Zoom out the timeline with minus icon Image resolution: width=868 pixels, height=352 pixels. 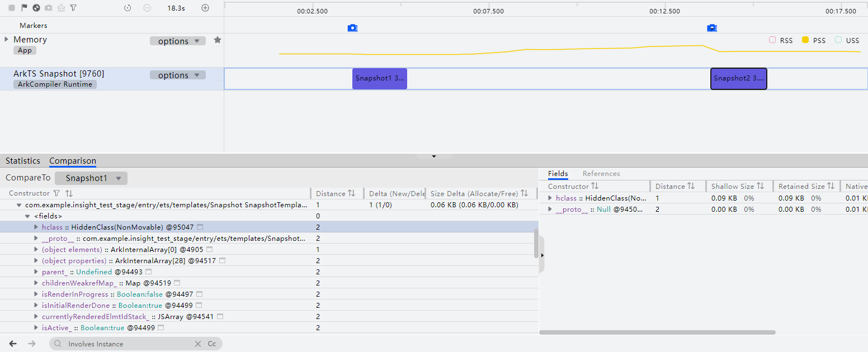147,8
